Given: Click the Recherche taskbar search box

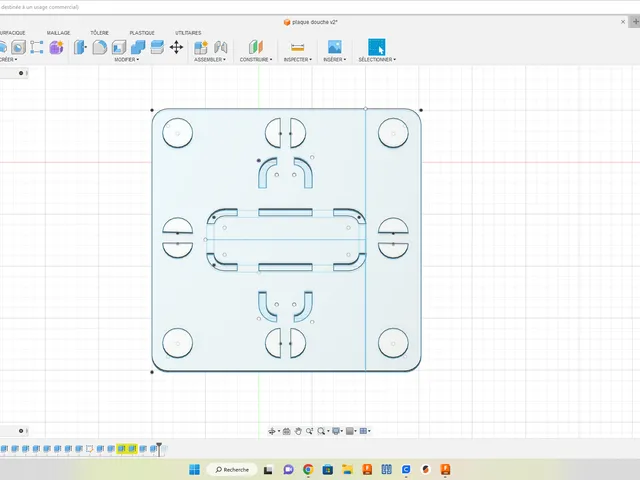Looking at the screenshot, I should click(232, 469).
